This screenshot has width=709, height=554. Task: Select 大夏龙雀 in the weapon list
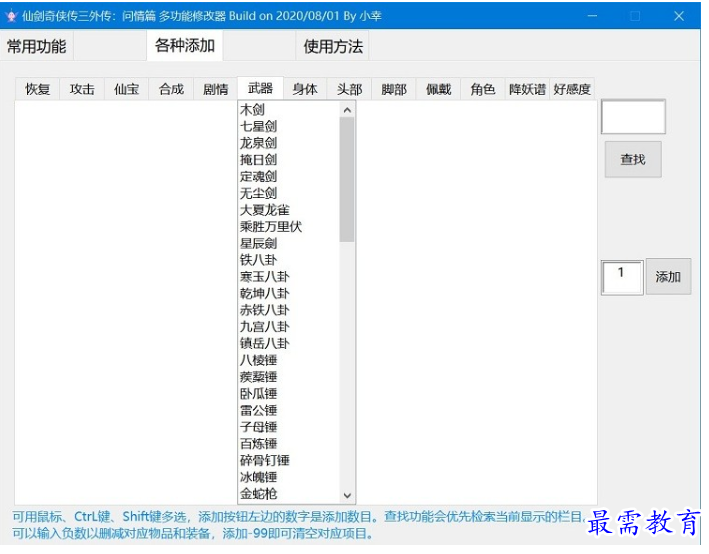pos(265,210)
